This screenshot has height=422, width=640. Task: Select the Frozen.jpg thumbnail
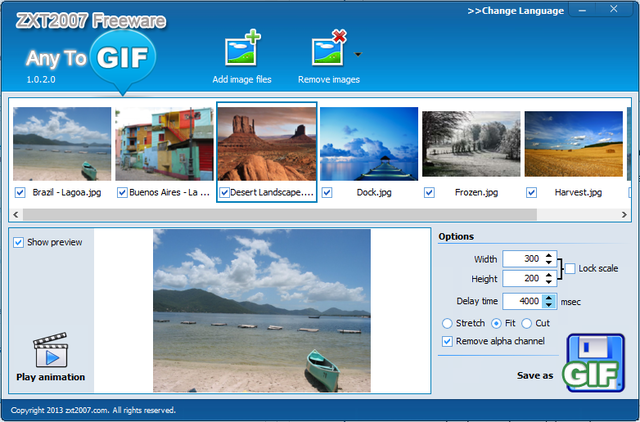click(x=471, y=144)
